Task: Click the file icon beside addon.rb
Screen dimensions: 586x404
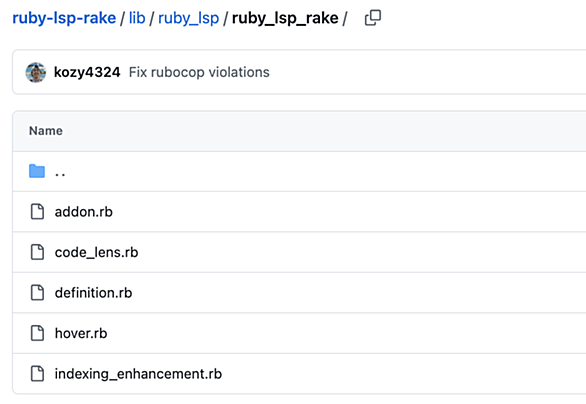Action: [37, 212]
